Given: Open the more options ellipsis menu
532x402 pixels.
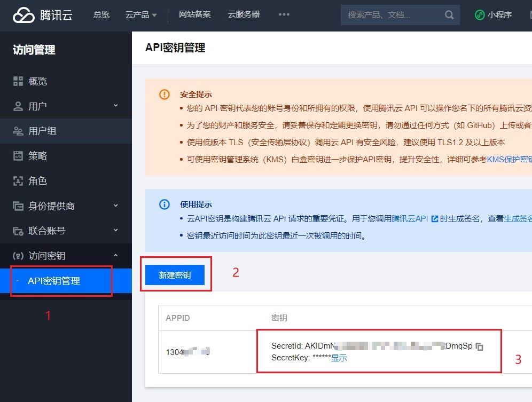Looking at the screenshot, I should coord(284,14).
